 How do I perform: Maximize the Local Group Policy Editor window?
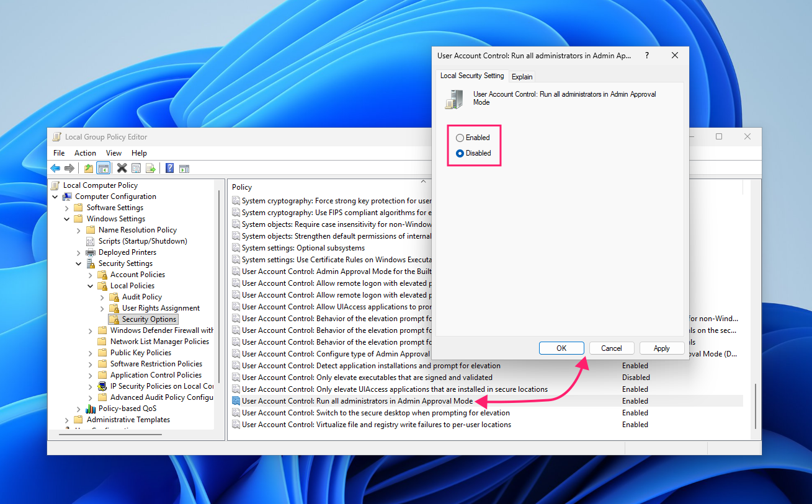[719, 136]
